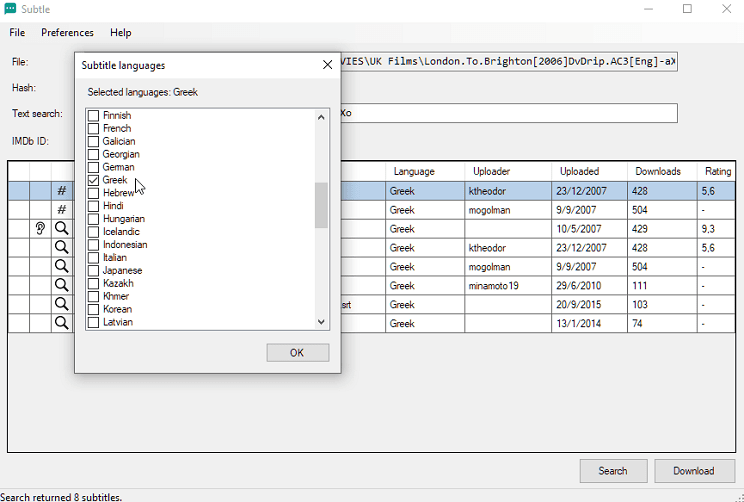Click the hash icon in mogolman's first row
This screenshot has width=744, height=502.
[62, 210]
